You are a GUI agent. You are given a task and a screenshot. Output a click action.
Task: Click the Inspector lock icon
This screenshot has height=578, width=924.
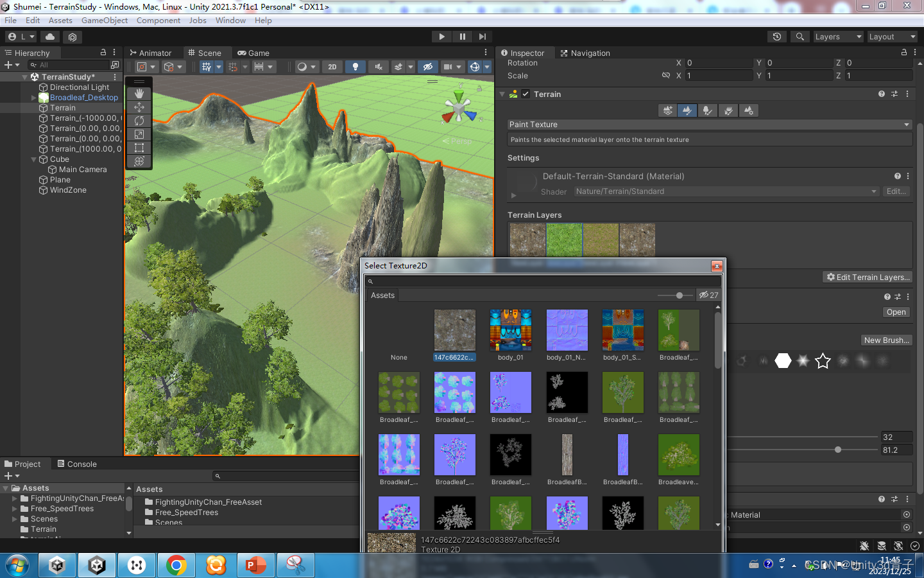coord(904,53)
